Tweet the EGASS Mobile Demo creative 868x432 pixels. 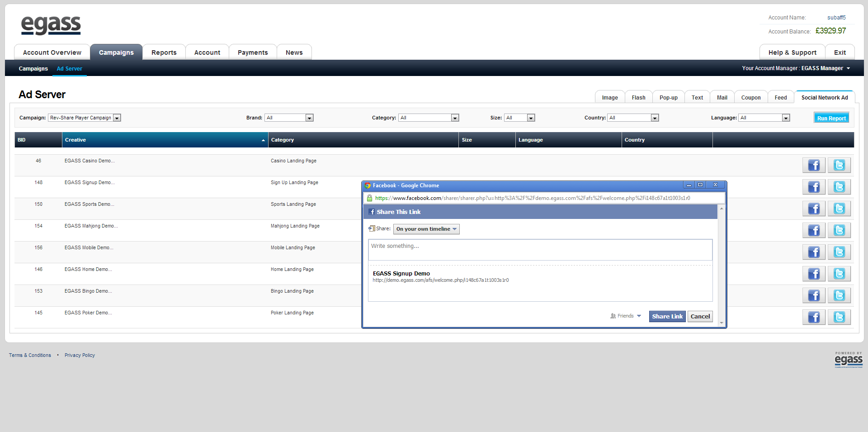[839, 252]
